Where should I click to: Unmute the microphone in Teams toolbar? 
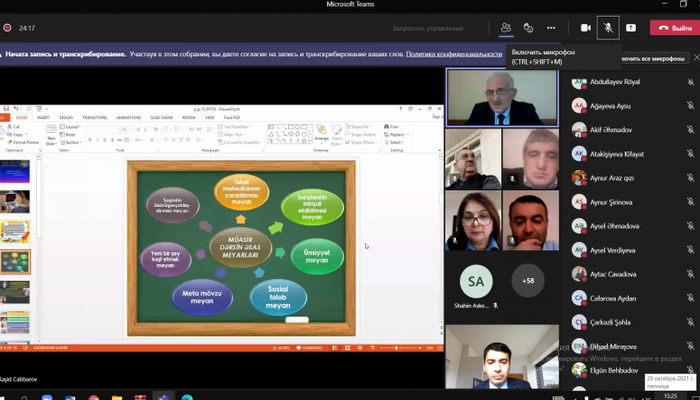[x=606, y=28]
